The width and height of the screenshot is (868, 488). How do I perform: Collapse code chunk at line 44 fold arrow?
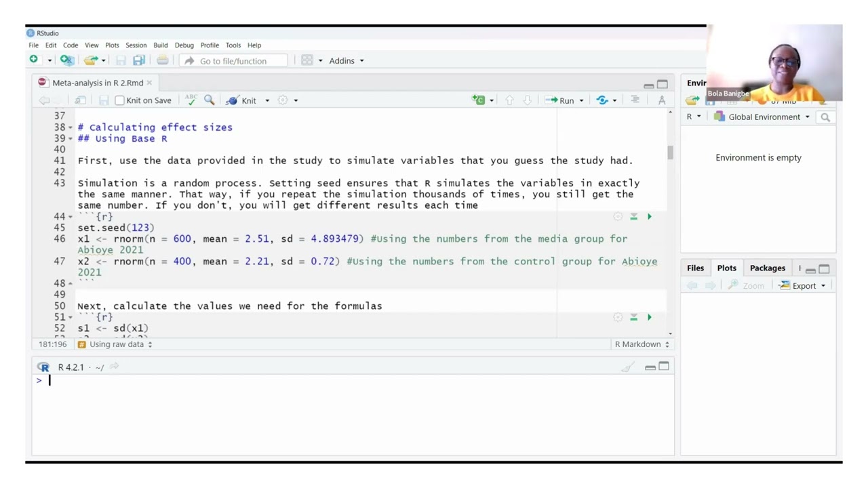tap(71, 217)
